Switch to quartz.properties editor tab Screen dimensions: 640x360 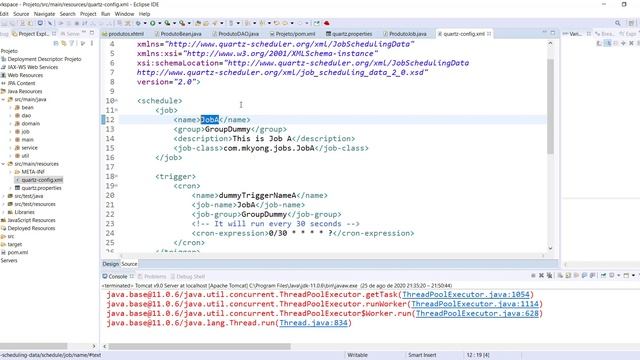point(349,34)
